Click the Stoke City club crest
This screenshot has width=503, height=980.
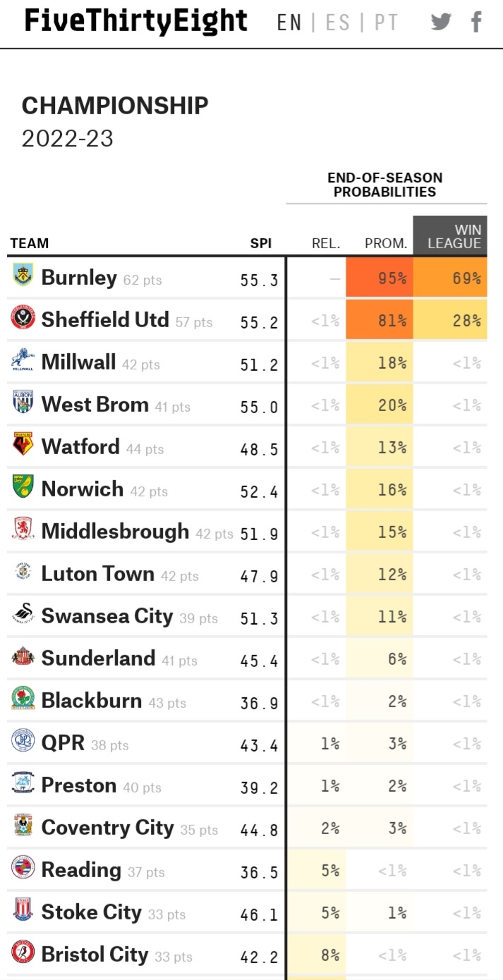click(x=23, y=911)
